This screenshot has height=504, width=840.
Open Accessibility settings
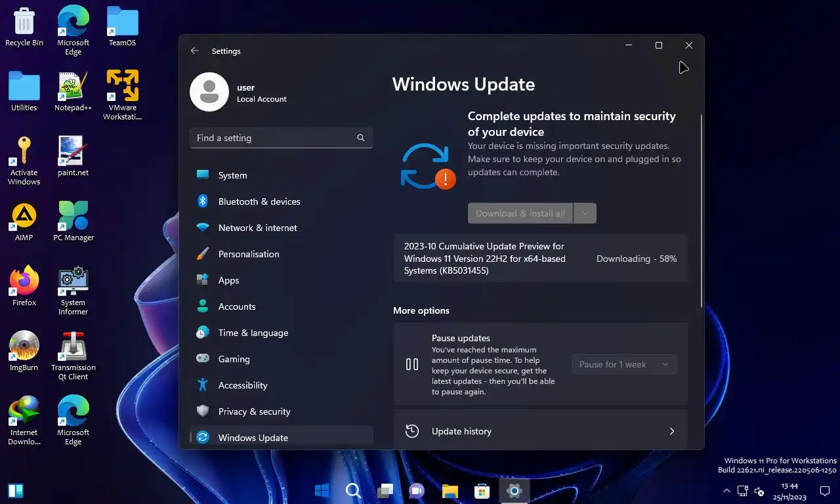coord(282,385)
